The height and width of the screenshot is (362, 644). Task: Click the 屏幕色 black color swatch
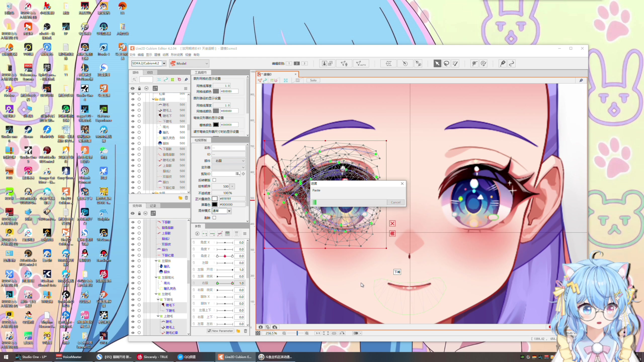[x=215, y=204]
